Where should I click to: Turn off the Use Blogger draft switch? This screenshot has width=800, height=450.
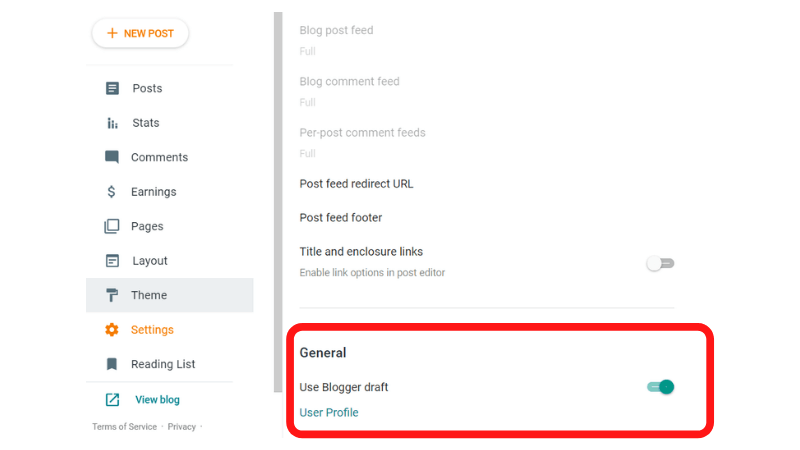pyautogui.click(x=661, y=387)
